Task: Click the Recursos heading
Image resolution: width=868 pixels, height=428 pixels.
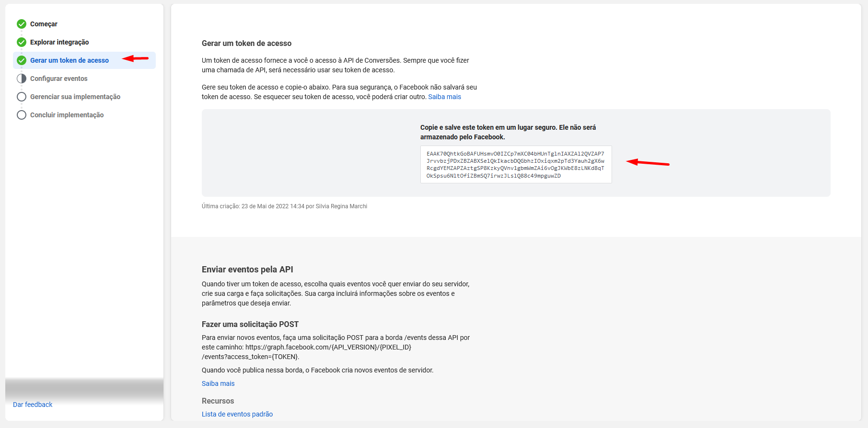Action: pyautogui.click(x=218, y=401)
